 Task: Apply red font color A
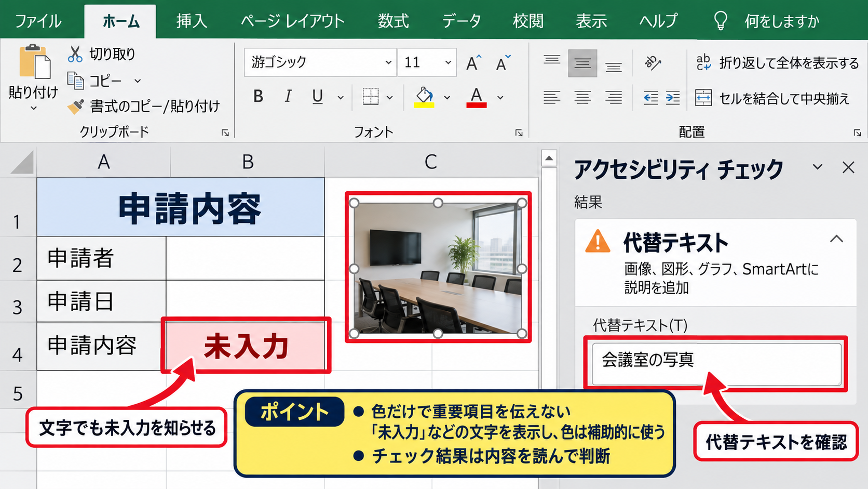(x=477, y=97)
